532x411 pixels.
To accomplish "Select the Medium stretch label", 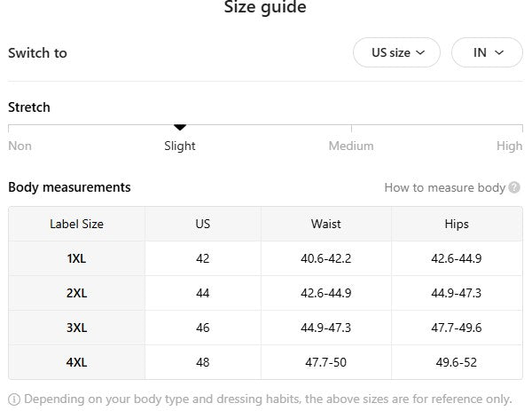I will [x=351, y=146].
